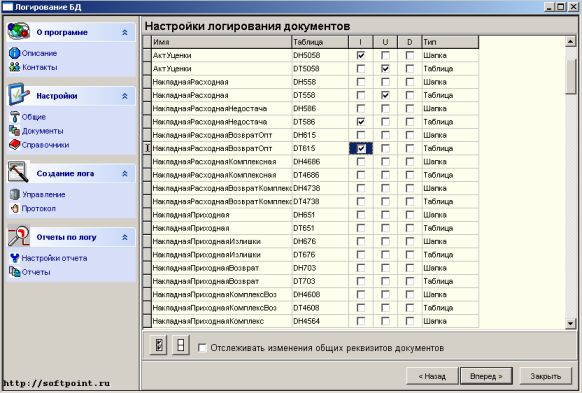Check U box for row DT4686
Image resolution: width=582 pixels, height=393 pixels.
click(385, 175)
